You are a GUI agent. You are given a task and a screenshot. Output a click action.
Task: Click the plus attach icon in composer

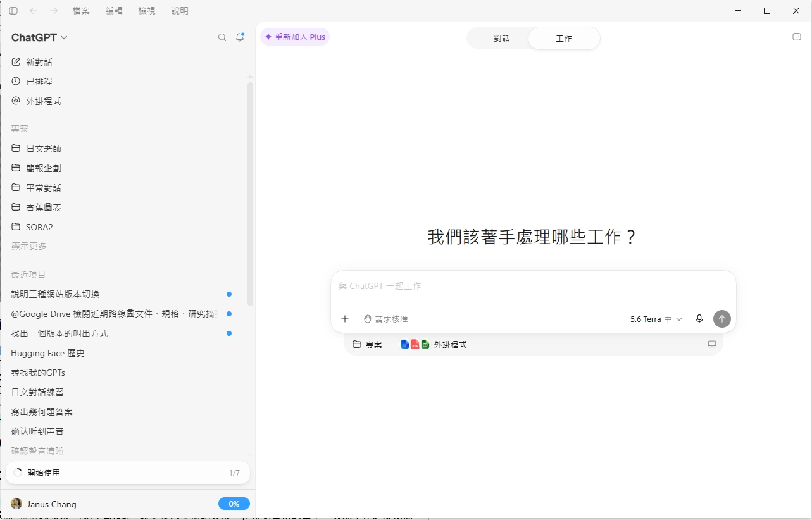click(345, 319)
